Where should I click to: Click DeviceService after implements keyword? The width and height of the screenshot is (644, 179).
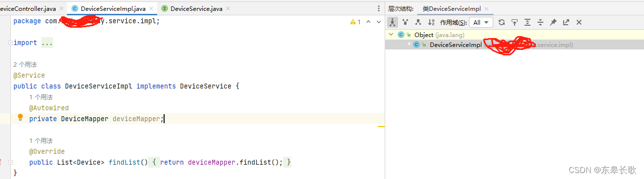coord(206,86)
